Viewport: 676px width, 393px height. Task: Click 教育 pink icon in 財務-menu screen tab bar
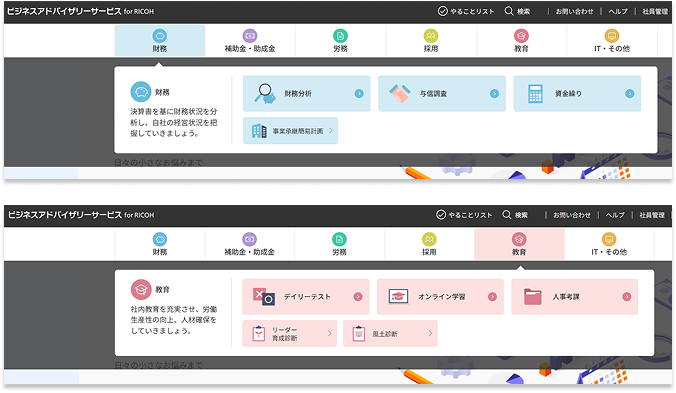pos(521,36)
